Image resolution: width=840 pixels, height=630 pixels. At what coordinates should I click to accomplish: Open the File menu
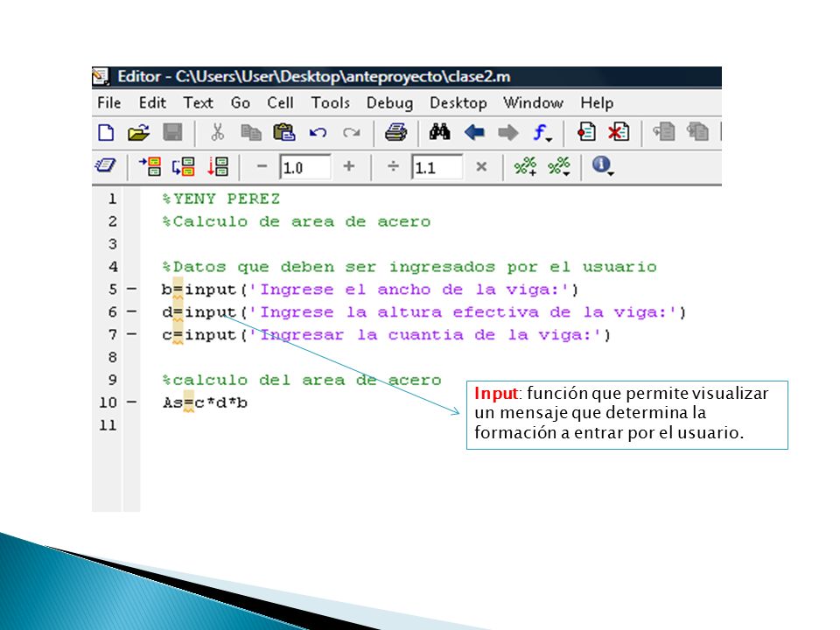click(x=109, y=103)
